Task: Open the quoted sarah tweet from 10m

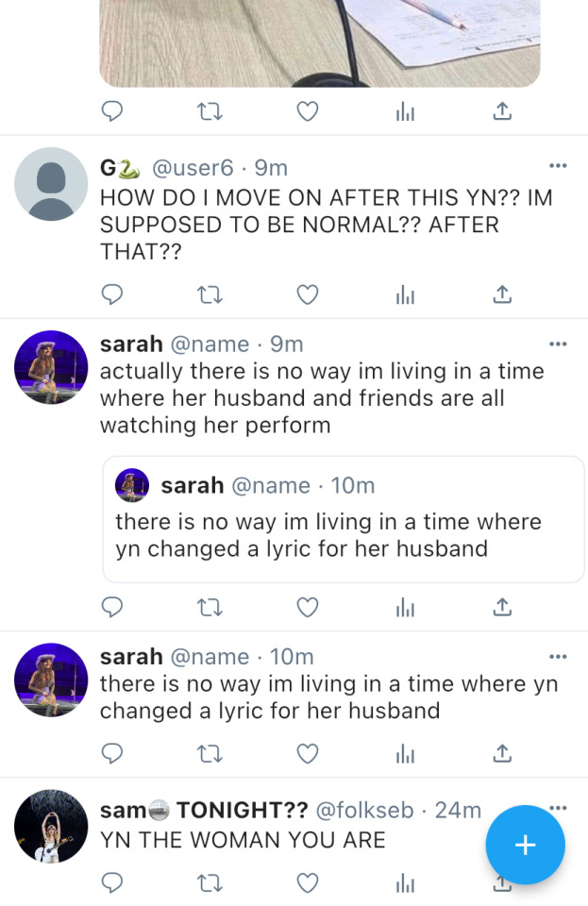Action: tap(343, 520)
